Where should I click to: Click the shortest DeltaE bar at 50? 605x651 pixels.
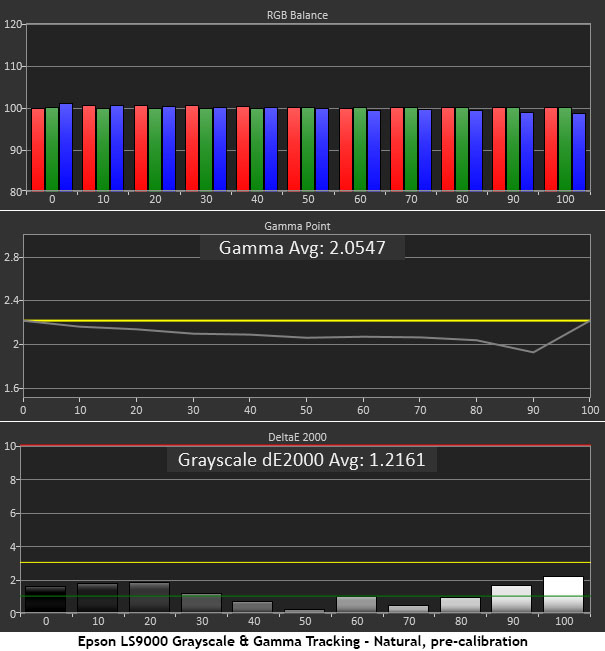point(304,610)
